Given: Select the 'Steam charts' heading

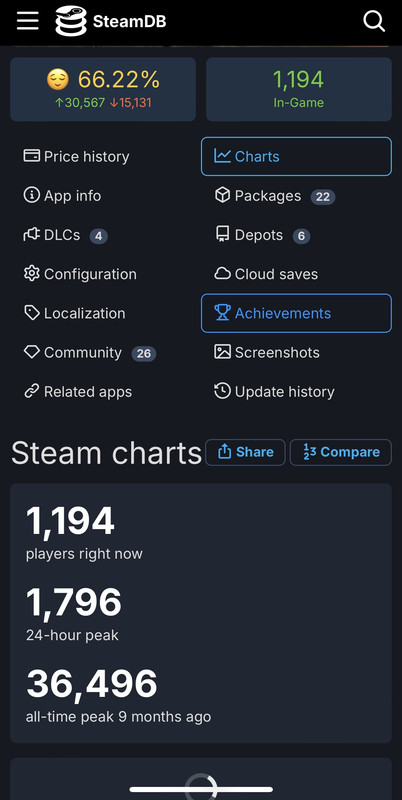Looking at the screenshot, I should tap(107, 453).
